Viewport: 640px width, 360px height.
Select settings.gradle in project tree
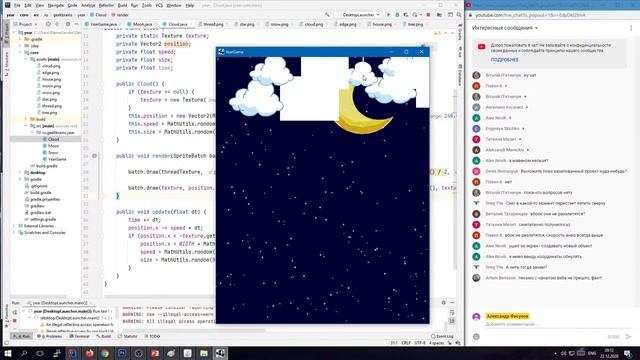pos(42,219)
